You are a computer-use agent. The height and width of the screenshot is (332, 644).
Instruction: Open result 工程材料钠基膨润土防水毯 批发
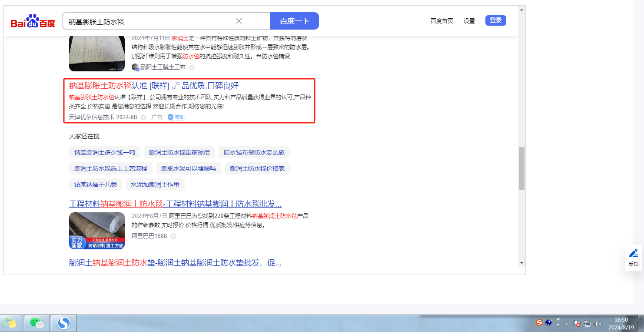pyautogui.click(x=175, y=204)
